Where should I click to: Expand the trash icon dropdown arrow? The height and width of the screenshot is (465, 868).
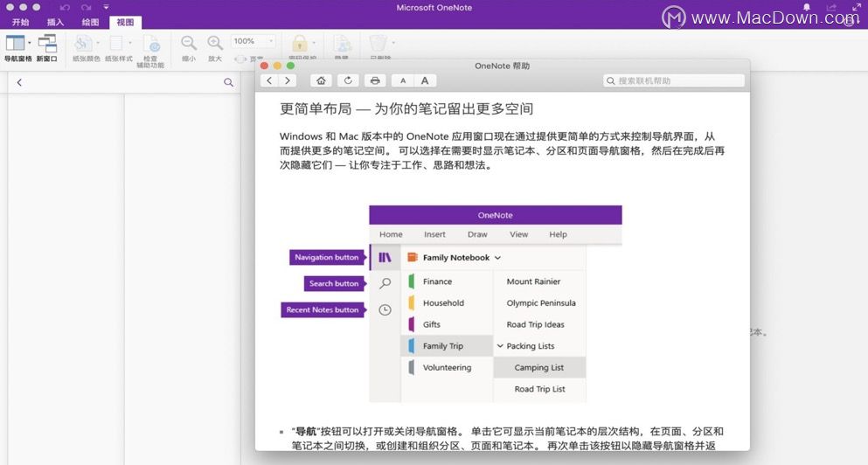[x=393, y=43]
